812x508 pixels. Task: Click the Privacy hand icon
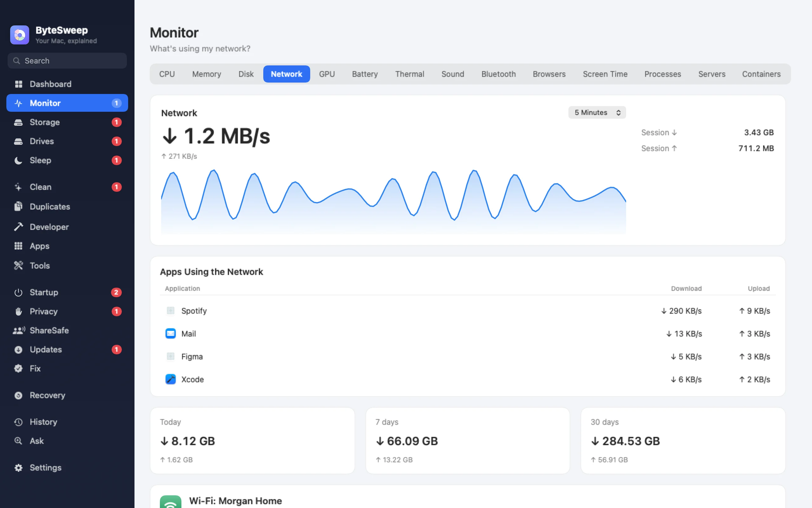tap(18, 311)
